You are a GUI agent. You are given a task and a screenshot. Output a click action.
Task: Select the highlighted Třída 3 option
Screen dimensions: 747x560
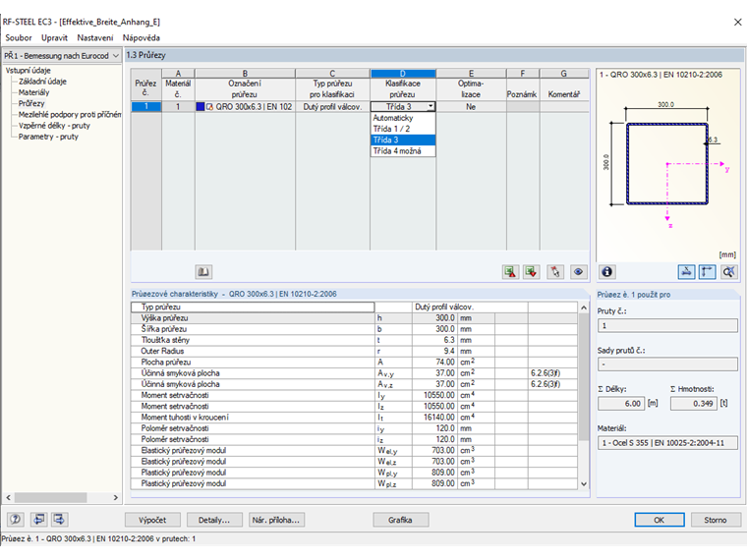[x=403, y=140]
